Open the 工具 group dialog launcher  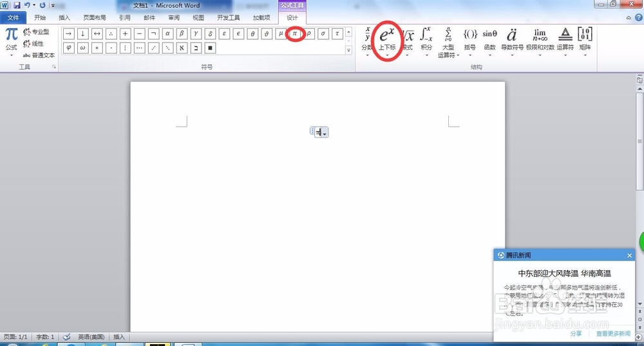(x=54, y=66)
